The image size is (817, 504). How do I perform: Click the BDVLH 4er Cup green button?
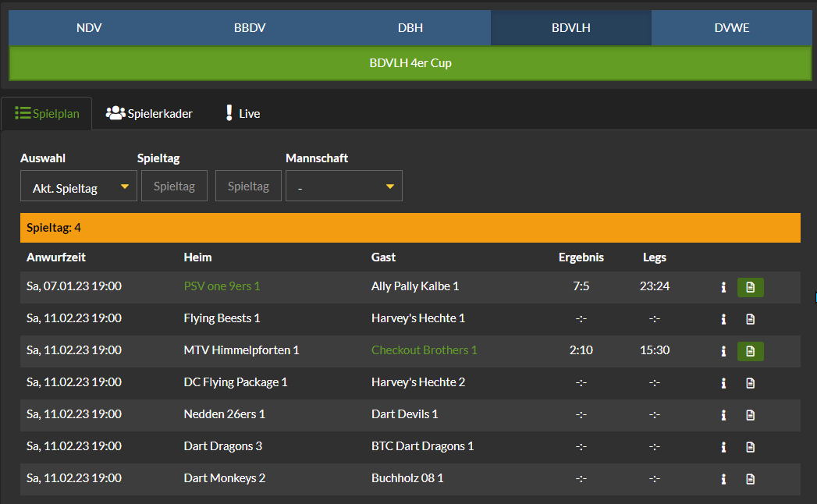coord(410,63)
